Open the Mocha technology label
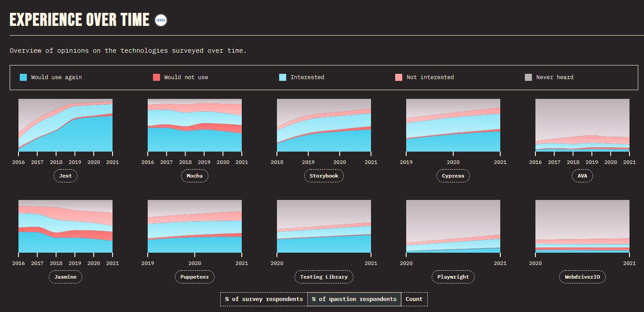 coord(195,176)
